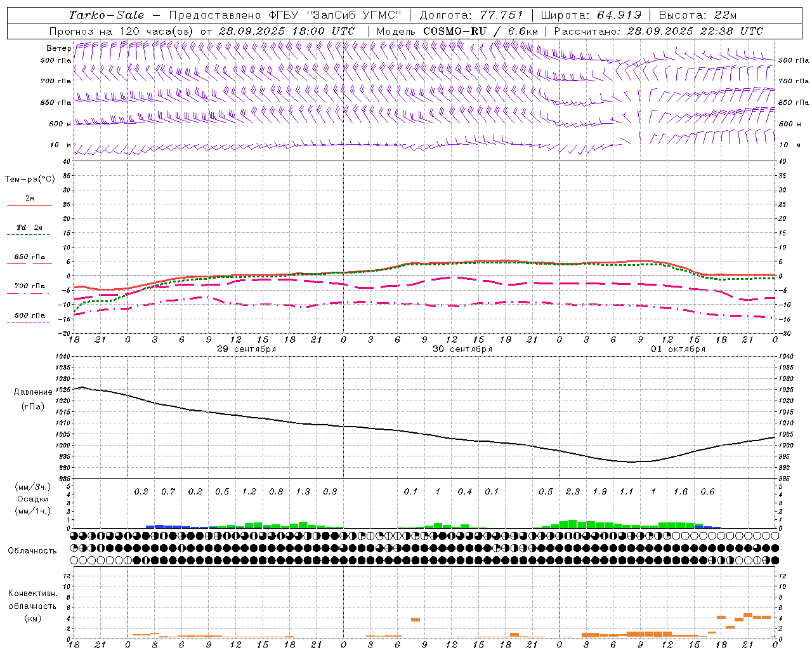Select forecast start "28.09.2025 18:00 UTC"
Viewport: 812px width, 650px height.
coord(287,31)
